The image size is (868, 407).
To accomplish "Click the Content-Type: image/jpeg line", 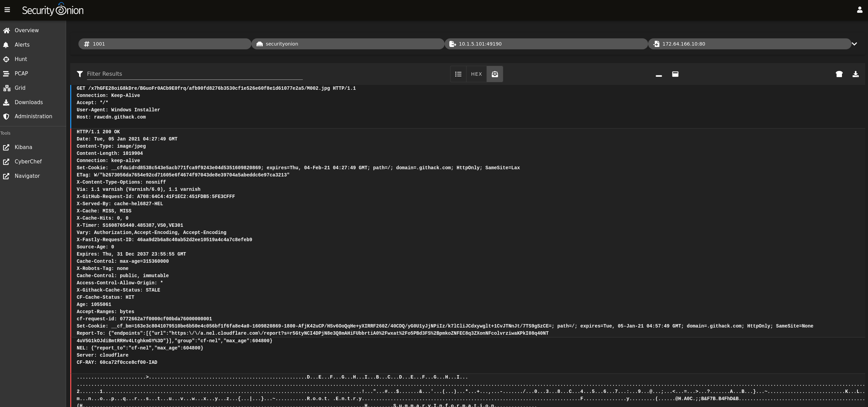I will [x=111, y=146].
